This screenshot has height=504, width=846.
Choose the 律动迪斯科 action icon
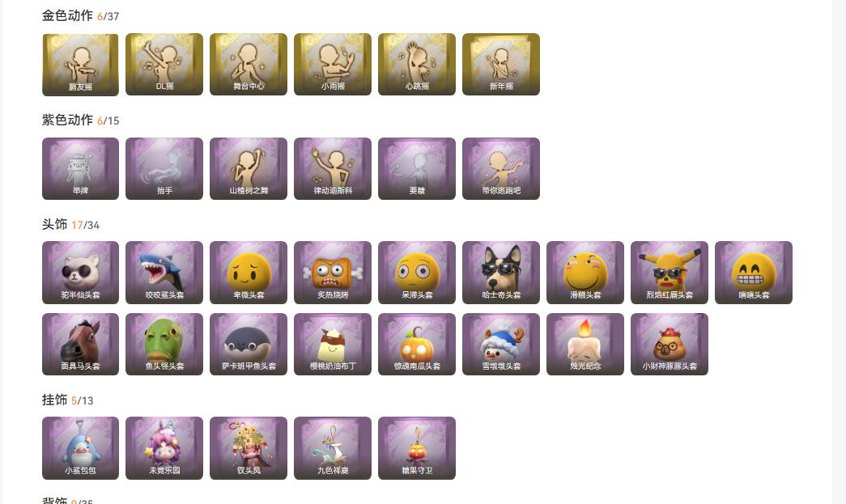pyautogui.click(x=333, y=169)
